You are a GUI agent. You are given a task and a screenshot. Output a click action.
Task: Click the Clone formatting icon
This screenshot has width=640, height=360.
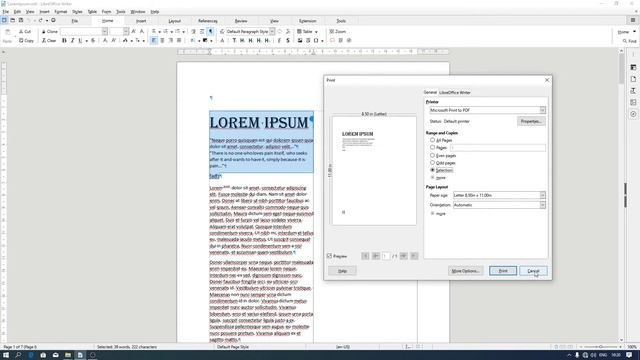tap(50, 31)
